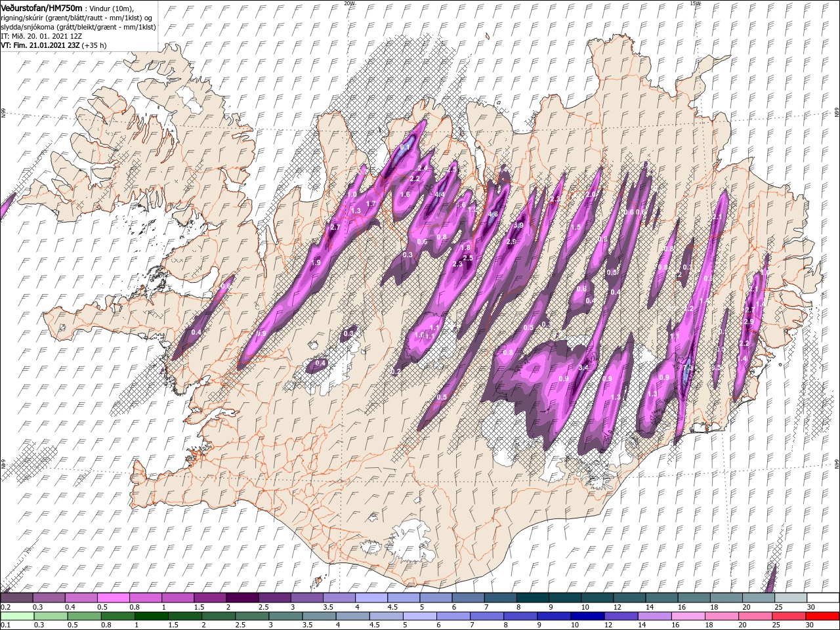840x630 pixels.
Task: Click the 0.2 tick label on purple legend
Action: 6,607
